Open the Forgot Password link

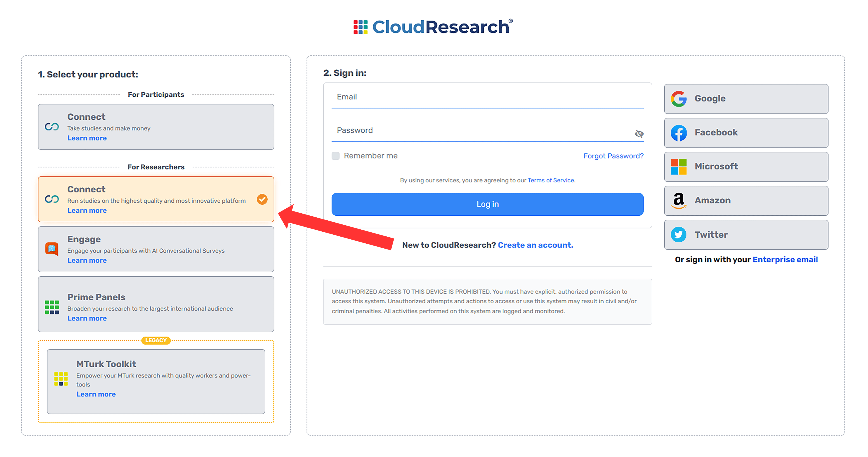coord(614,156)
